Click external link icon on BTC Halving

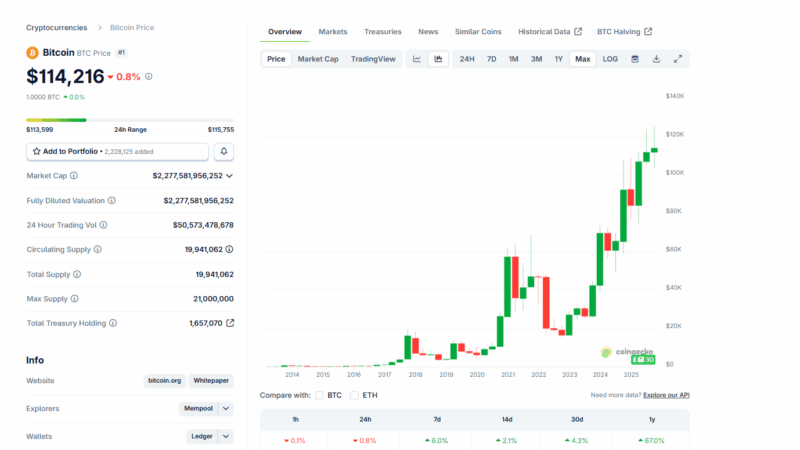click(648, 32)
